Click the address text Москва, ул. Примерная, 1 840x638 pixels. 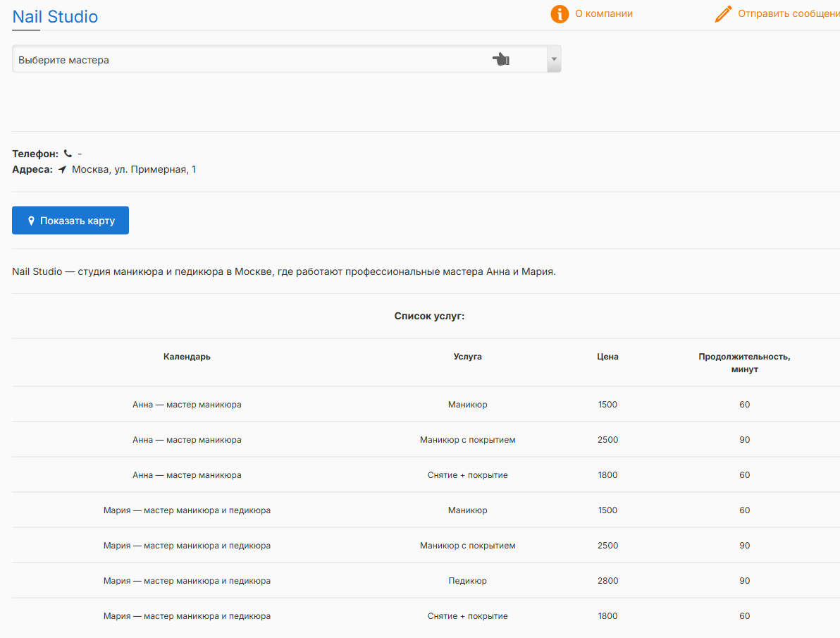[x=134, y=169]
